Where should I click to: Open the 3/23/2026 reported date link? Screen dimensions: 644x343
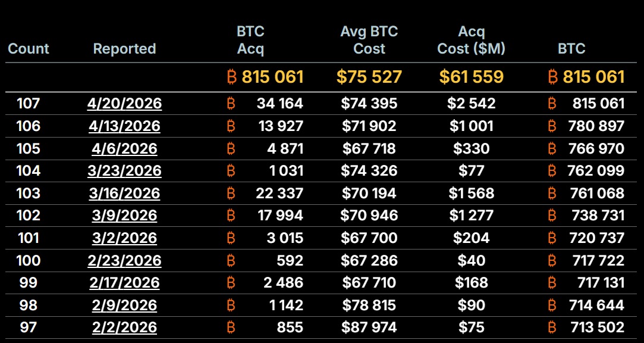click(124, 171)
